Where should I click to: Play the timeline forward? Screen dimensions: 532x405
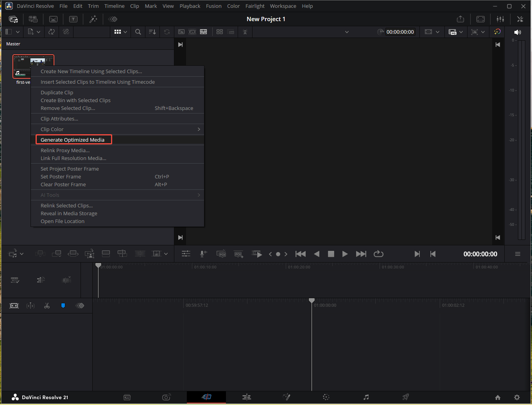click(345, 254)
